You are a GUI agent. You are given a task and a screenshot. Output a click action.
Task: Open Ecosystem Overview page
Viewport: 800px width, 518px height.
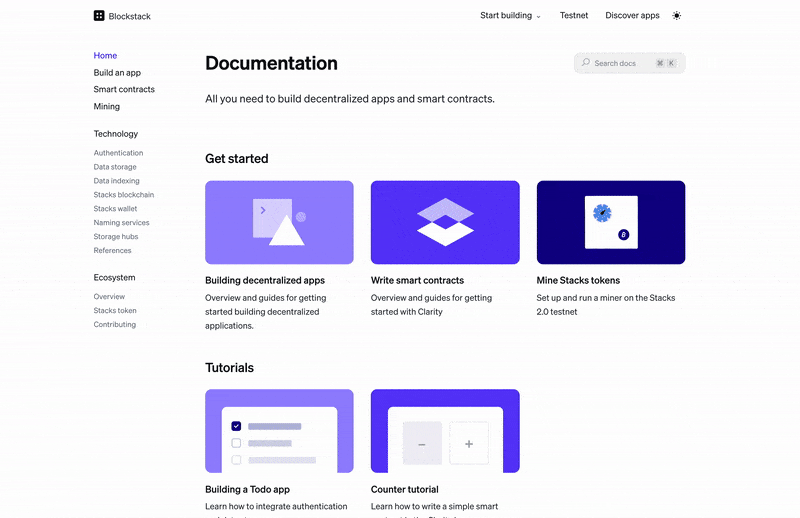pos(109,297)
